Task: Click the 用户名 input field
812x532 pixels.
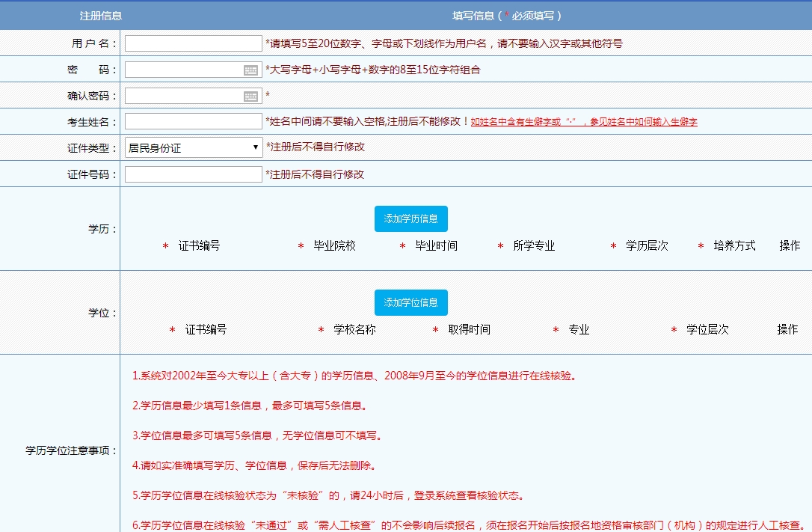Action: pos(193,44)
